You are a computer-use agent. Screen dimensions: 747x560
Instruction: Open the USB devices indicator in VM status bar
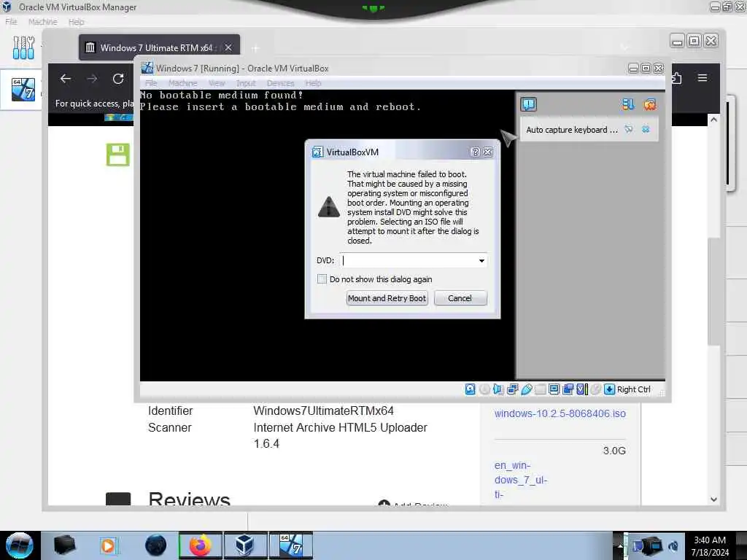click(526, 389)
